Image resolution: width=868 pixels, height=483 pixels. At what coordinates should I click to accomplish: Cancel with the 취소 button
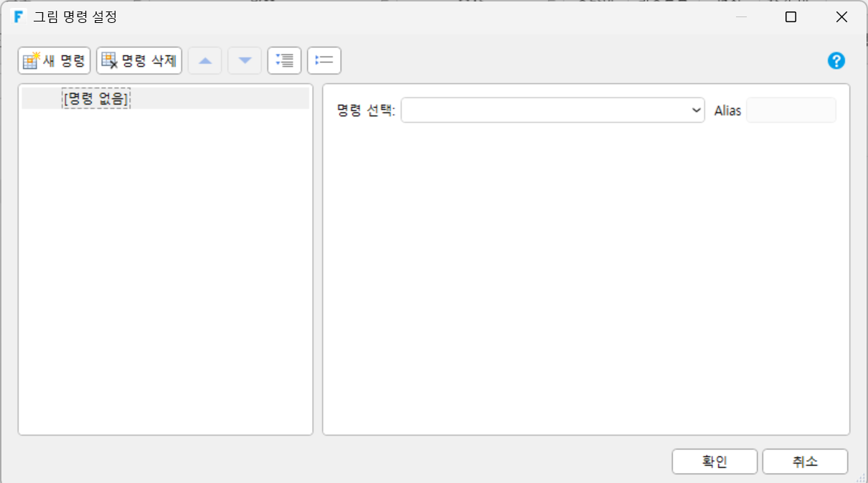[805, 462]
